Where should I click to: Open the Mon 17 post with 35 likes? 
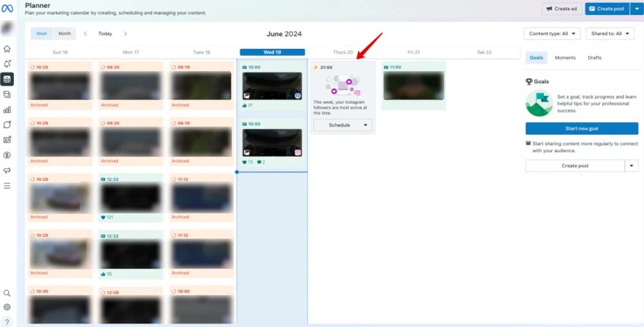tap(131, 255)
